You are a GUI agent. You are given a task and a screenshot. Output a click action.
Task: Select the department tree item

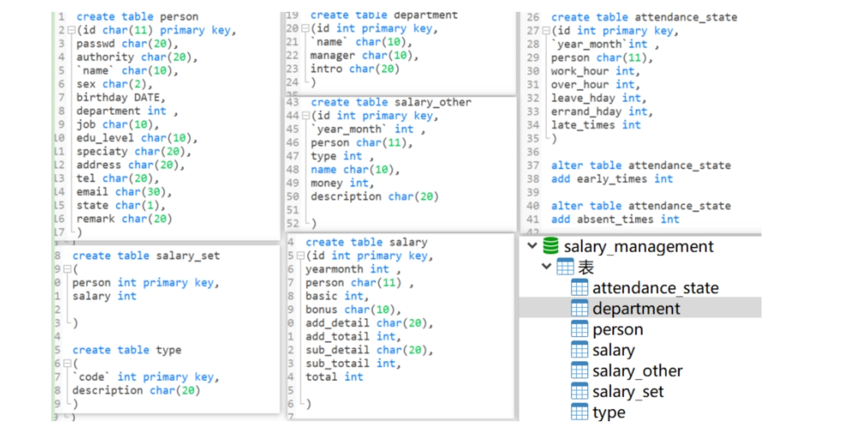tap(636, 308)
